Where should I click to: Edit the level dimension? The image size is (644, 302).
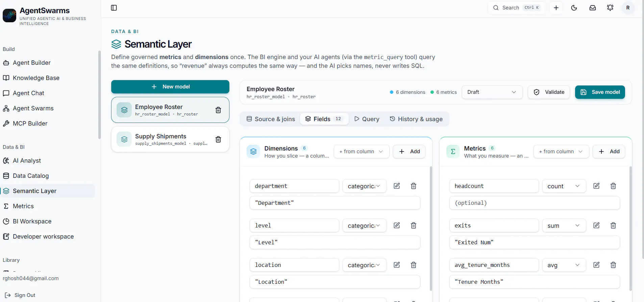point(397,225)
